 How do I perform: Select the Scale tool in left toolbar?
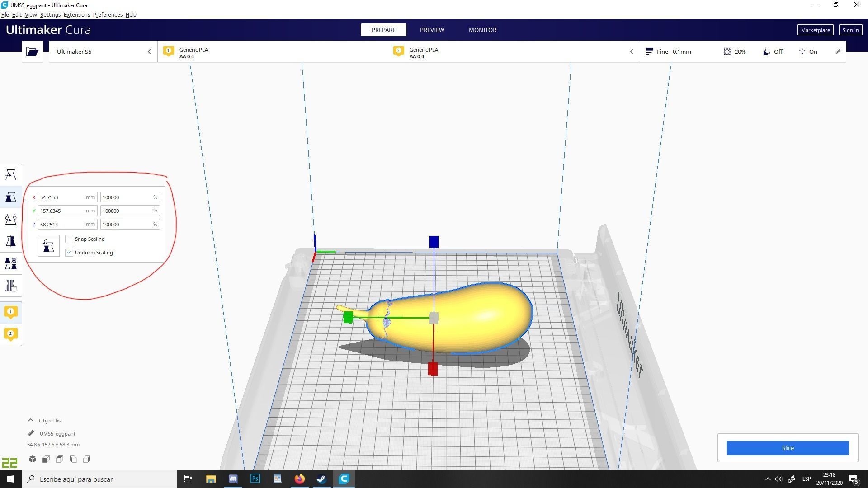click(x=11, y=197)
